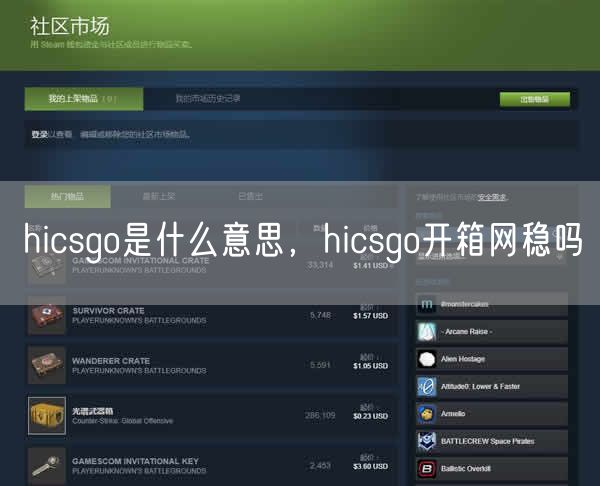600x486 pixels.
Task: Click the $0.23 USD price
Action: [x=370, y=416]
